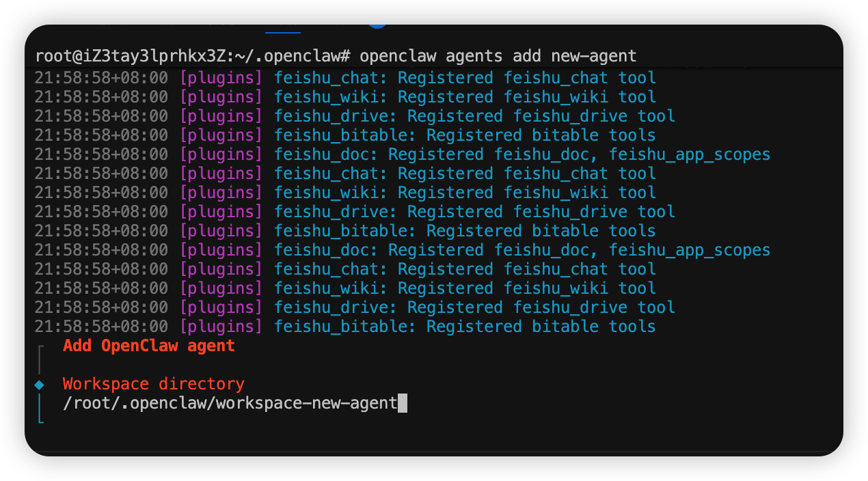
Task: Click the first feishu_wiki log entry
Action: (x=465, y=97)
